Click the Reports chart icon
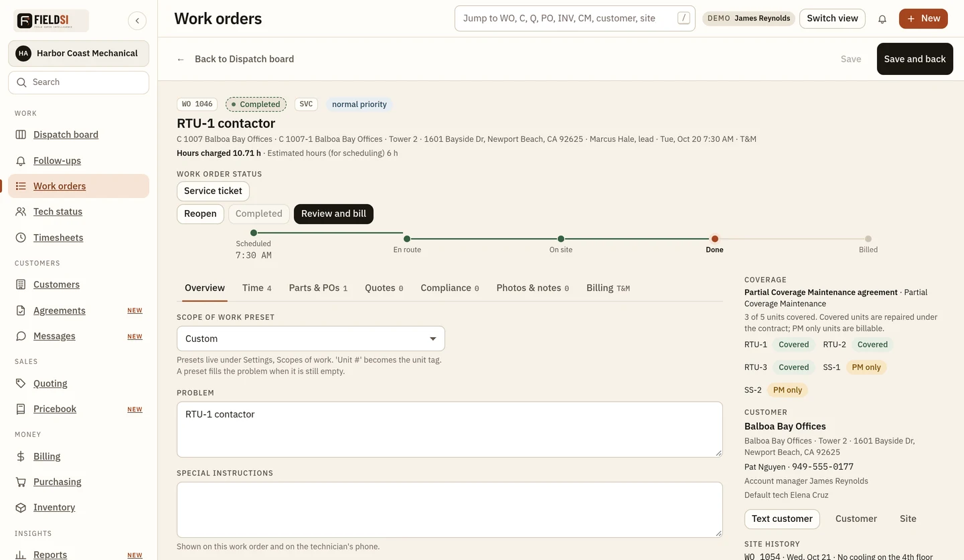The height and width of the screenshot is (560, 964). point(21,555)
